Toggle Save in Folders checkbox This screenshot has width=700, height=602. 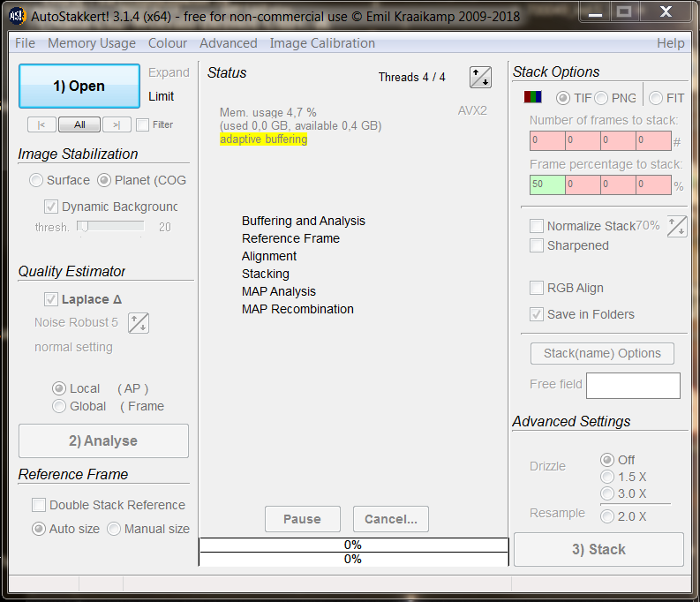click(x=537, y=314)
